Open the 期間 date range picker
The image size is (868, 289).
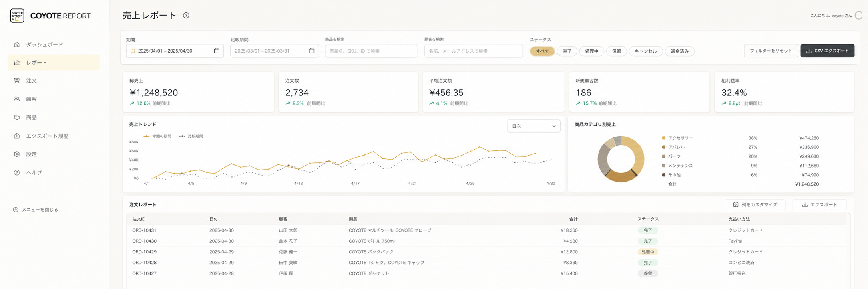pyautogui.click(x=175, y=51)
